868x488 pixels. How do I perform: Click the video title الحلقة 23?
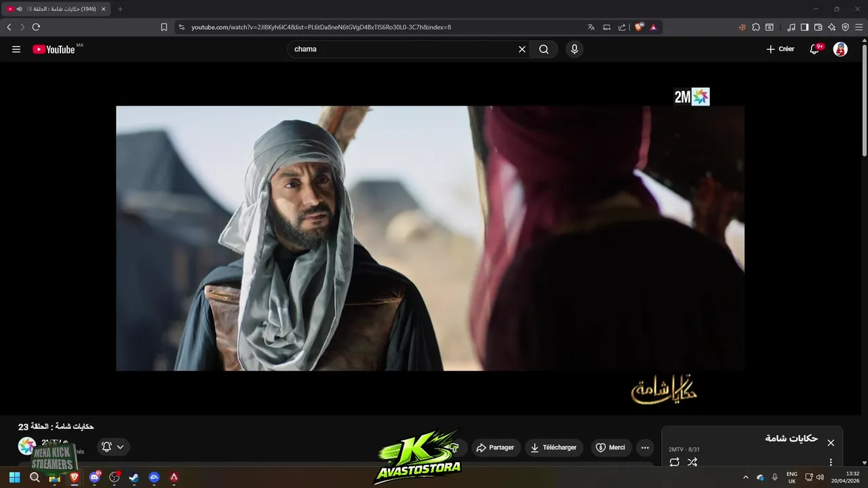coord(56,426)
